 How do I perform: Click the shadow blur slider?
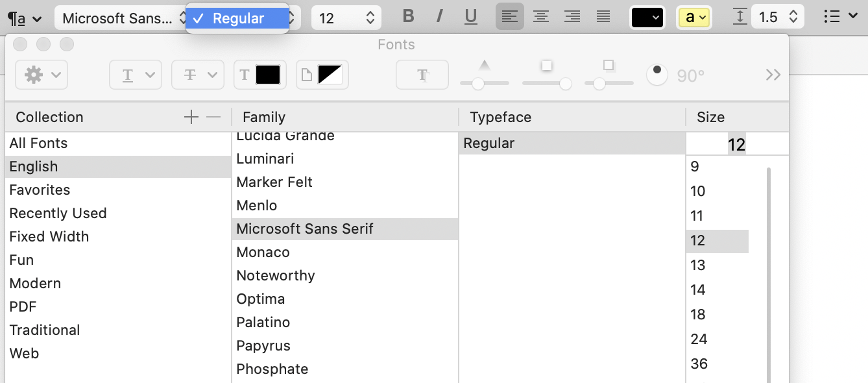(x=547, y=83)
